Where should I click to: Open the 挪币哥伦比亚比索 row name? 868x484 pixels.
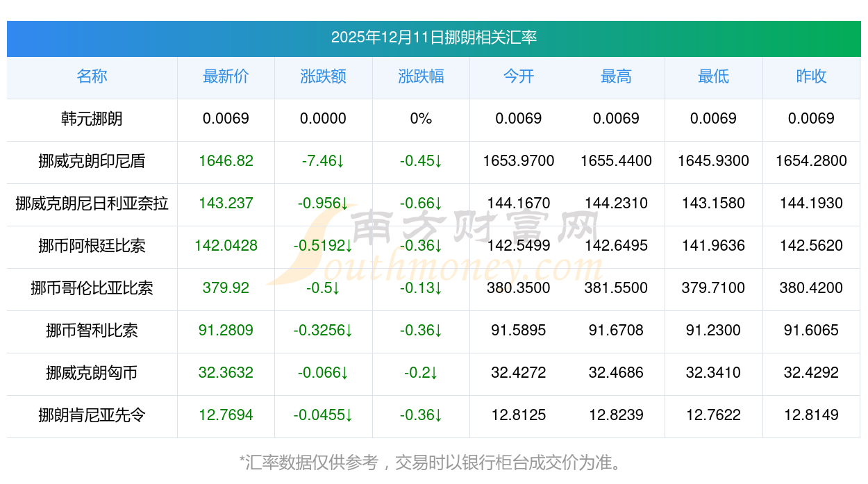pyautogui.click(x=92, y=288)
